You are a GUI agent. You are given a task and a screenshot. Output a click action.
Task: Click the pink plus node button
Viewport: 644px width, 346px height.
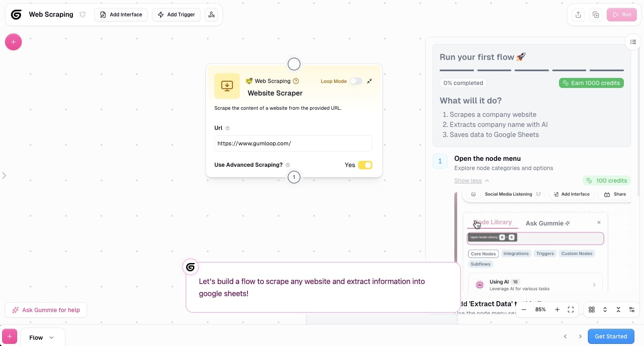click(x=13, y=42)
